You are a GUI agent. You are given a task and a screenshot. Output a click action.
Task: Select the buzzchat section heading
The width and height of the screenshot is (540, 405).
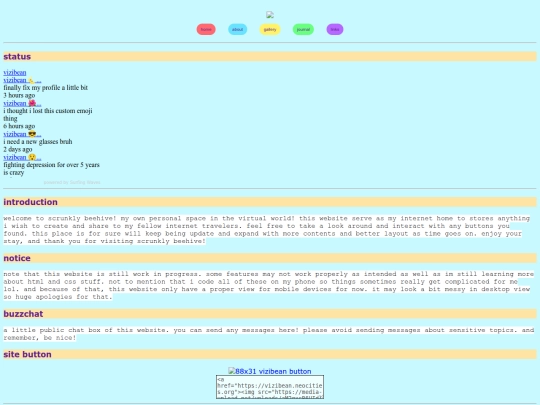point(270,314)
